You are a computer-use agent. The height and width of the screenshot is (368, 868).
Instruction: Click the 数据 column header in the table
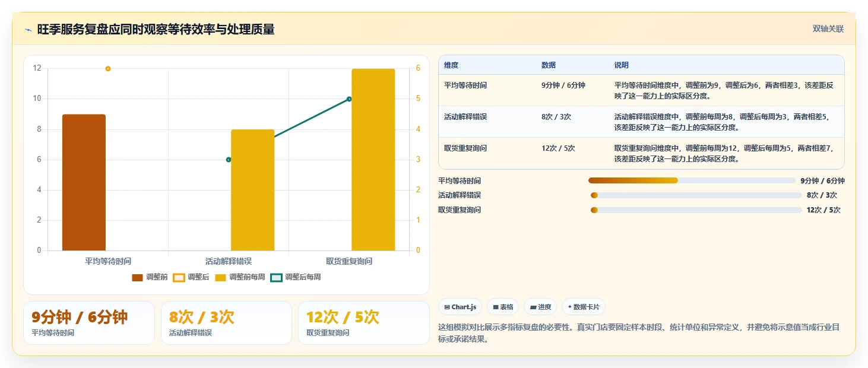549,65
